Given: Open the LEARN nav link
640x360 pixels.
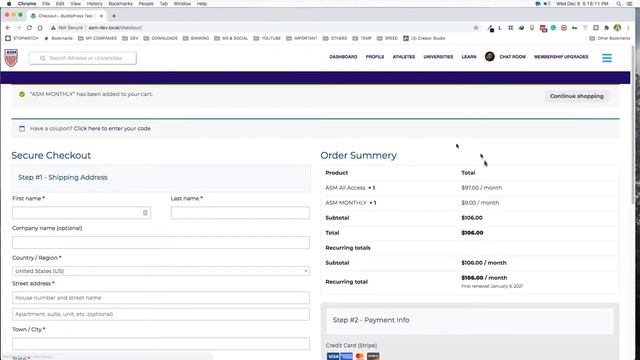Looking at the screenshot, I should point(469,57).
